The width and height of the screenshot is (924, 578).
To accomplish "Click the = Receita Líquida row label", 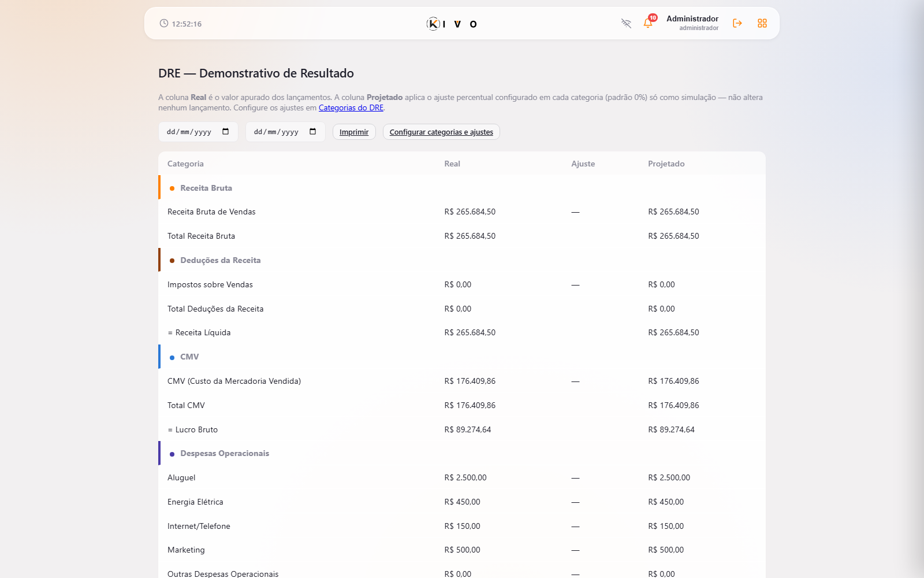I will pyautogui.click(x=199, y=332).
